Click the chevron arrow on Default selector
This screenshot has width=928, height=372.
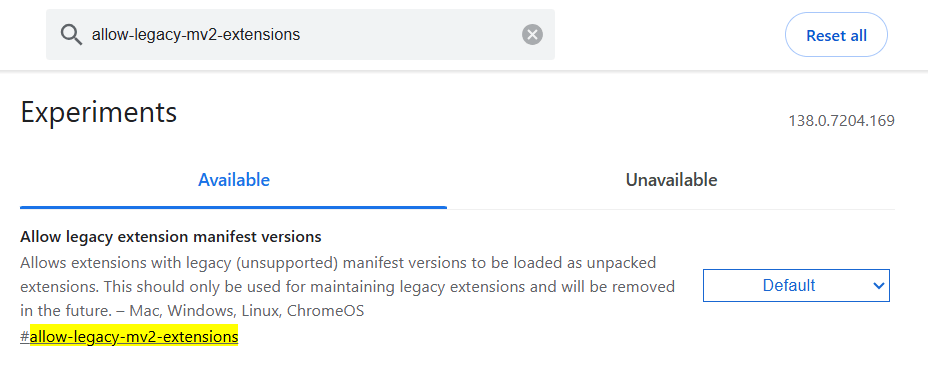tap(878, 286)
